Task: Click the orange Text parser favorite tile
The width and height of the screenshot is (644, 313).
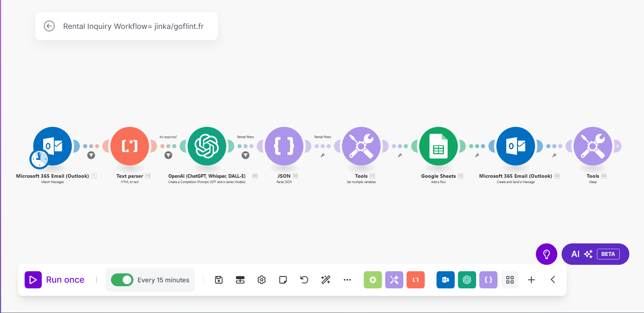Action: coord(416,280)
